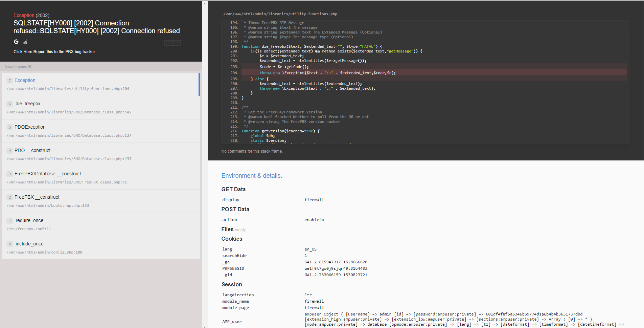Select stack frame 6 die_freepbx
The image size is (644, 328).
coord(101,108)
